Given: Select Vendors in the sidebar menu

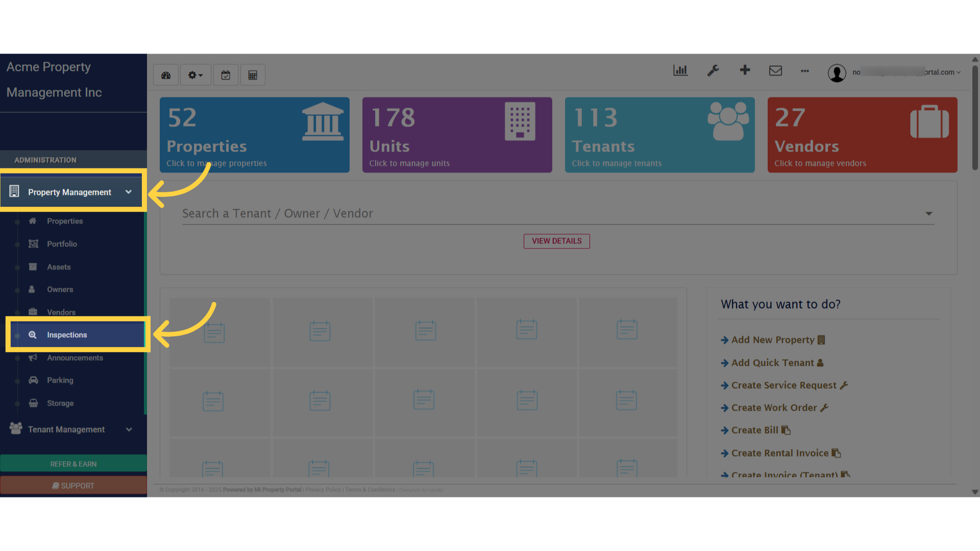Looking at the screenshot, I should (61, 312).
